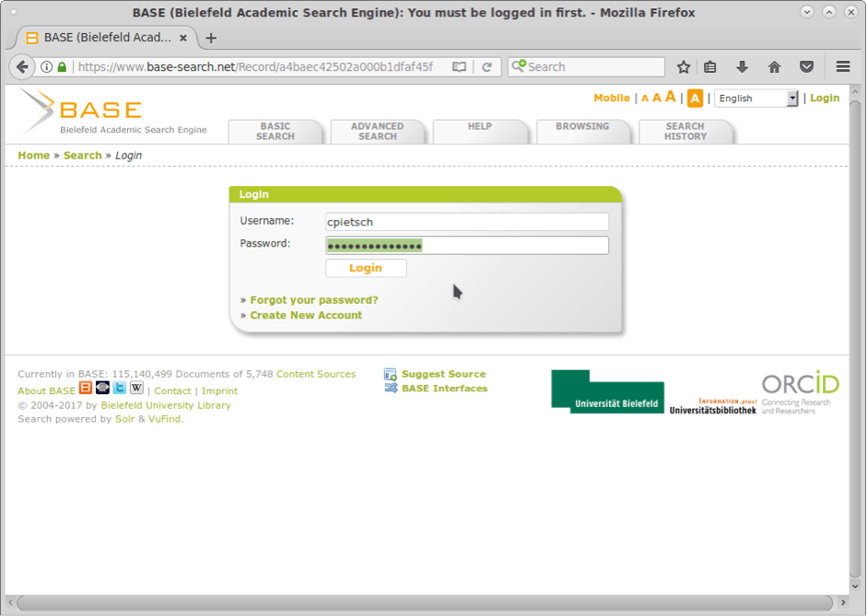Image resolution: width=867 pixels, height=616 pixels.
Task: Click inside the Username input field
Action: click(x=465, y=221)
